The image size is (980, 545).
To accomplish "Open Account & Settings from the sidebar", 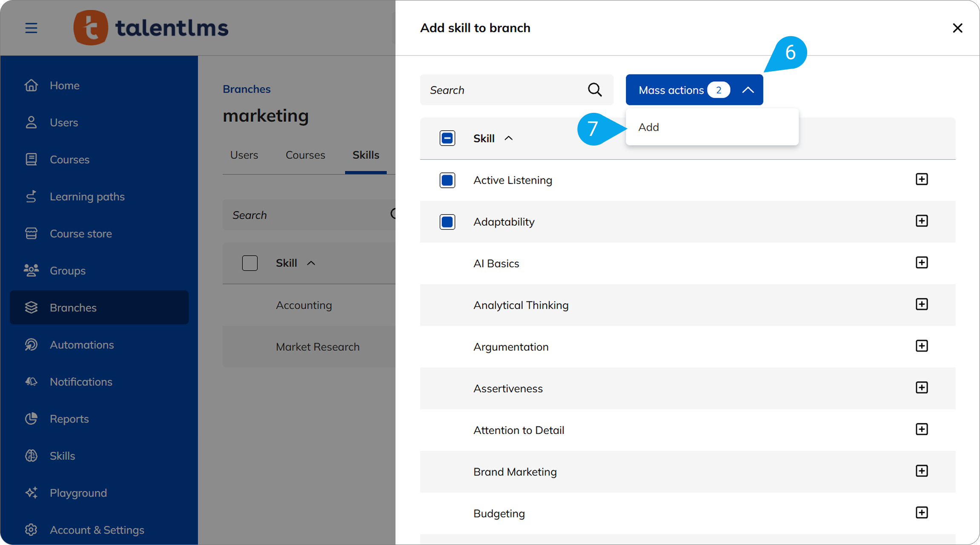I will click(99, 530).
